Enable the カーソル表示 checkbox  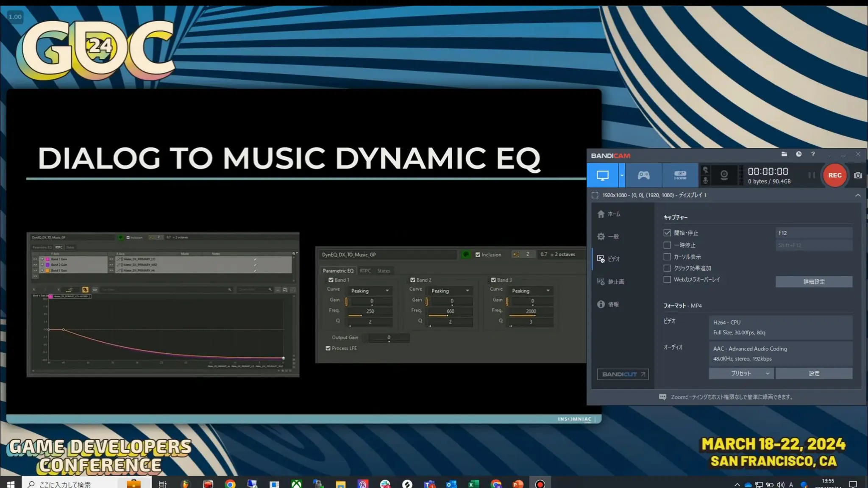coord(667,257)
